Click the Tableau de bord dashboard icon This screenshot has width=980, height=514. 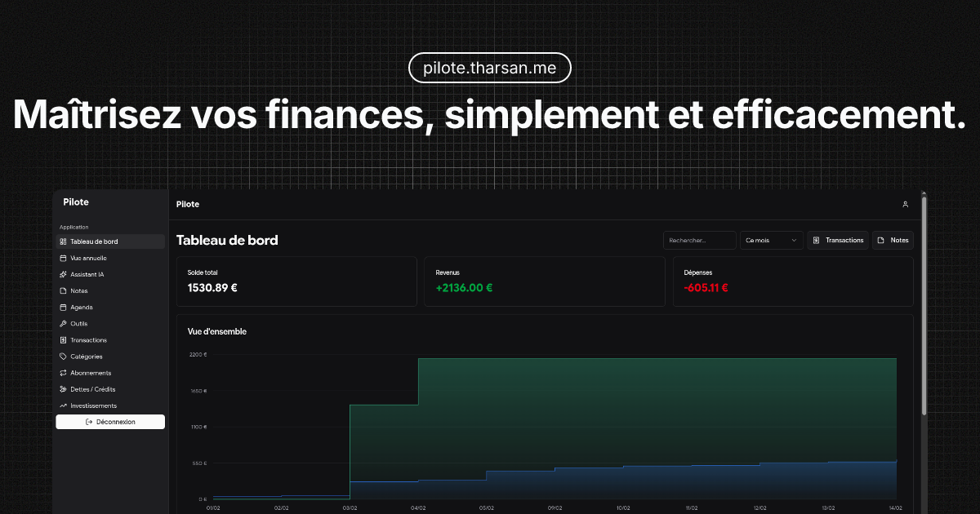click(x=63, y=241)
